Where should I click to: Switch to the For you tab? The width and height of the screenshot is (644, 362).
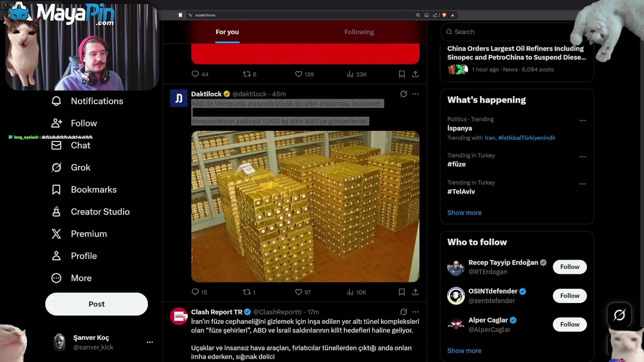tap(227, 32)
